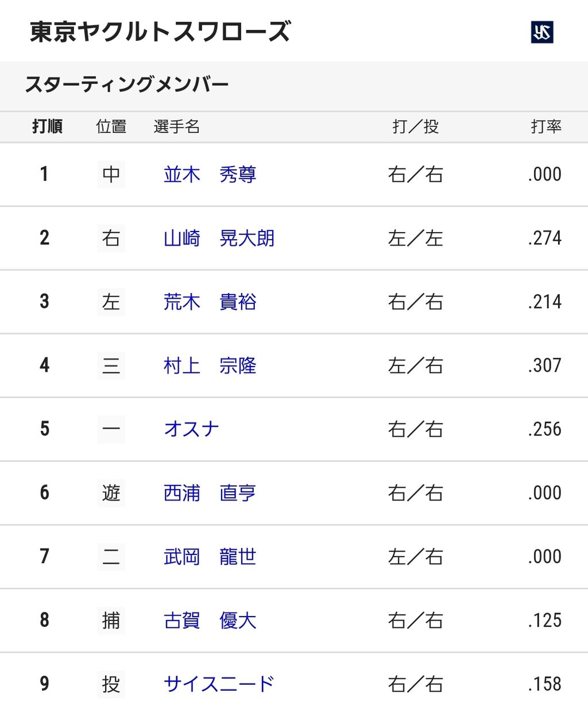Open player link 山崎 晃大朗

pyautogui.click(x=219, y=238)
